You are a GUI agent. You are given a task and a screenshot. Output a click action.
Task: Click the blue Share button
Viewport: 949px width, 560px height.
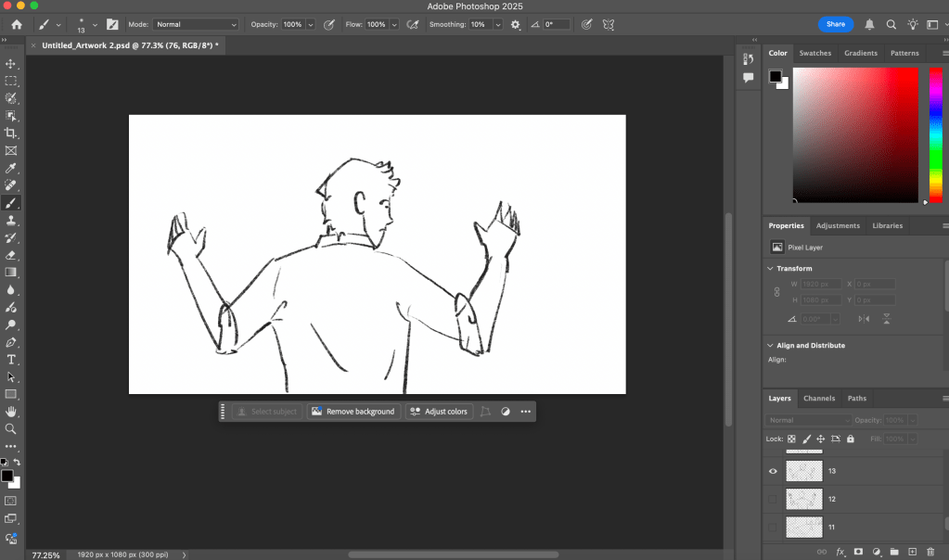pos(835,24)
